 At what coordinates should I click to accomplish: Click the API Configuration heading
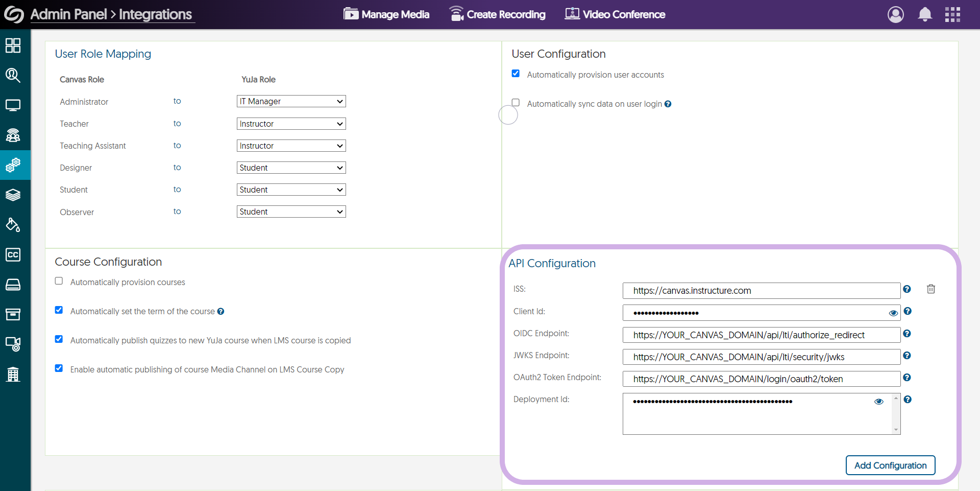[x=552, y=264]
